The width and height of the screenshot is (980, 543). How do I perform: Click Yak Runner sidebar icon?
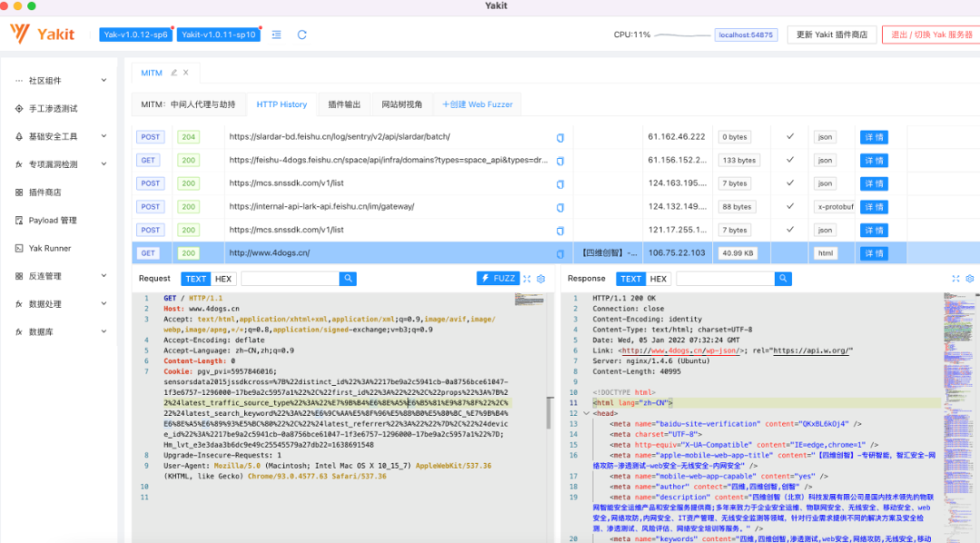[x=19, y=249]
